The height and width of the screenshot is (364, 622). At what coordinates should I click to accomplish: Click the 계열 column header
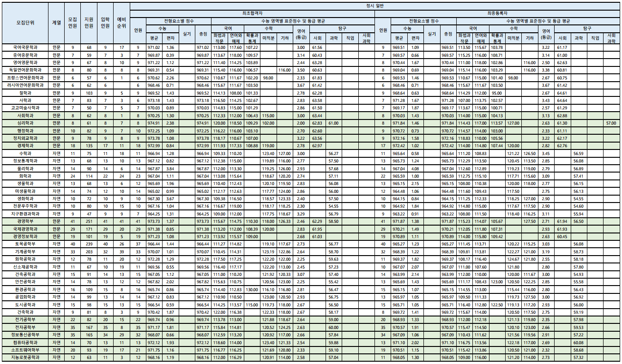[x=57, y=23]
